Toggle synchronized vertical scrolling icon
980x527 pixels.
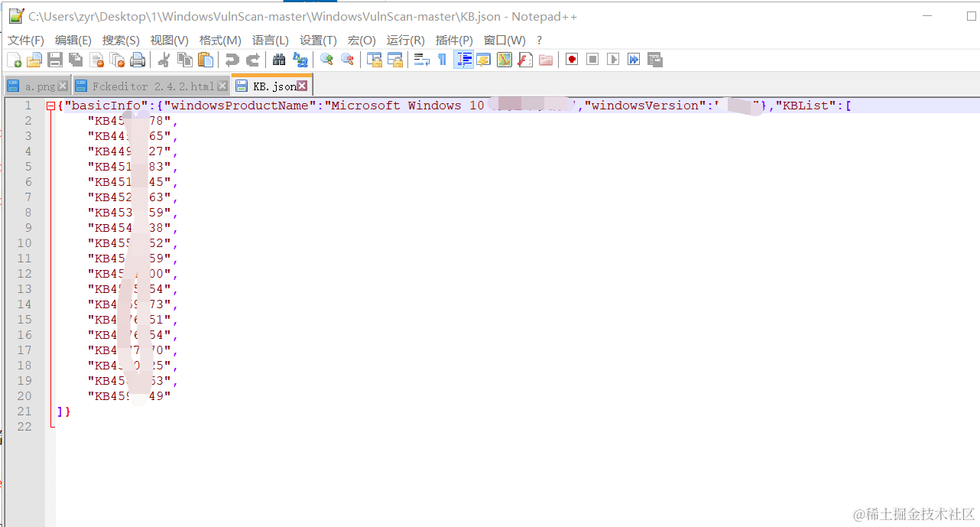tap(374, 60)
